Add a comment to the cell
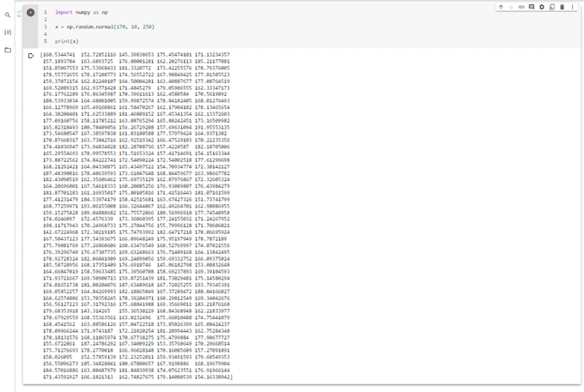 tap(532, 7)
